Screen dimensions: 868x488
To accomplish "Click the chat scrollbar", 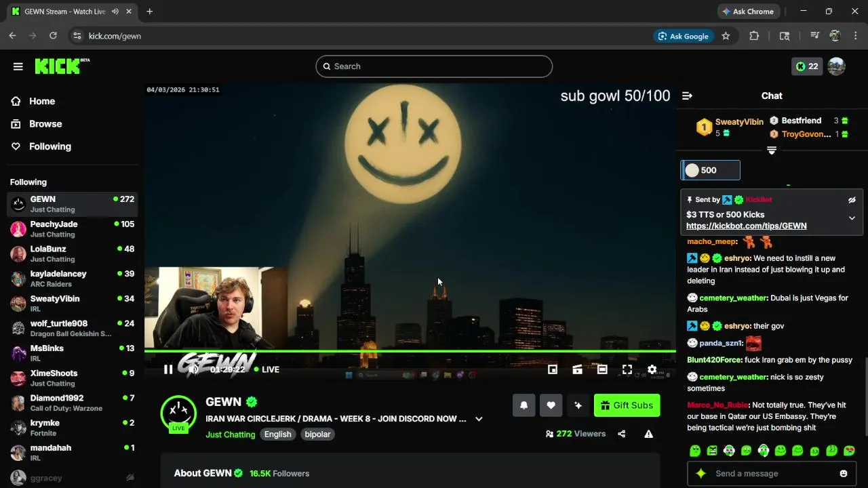I will coord(865,396).
